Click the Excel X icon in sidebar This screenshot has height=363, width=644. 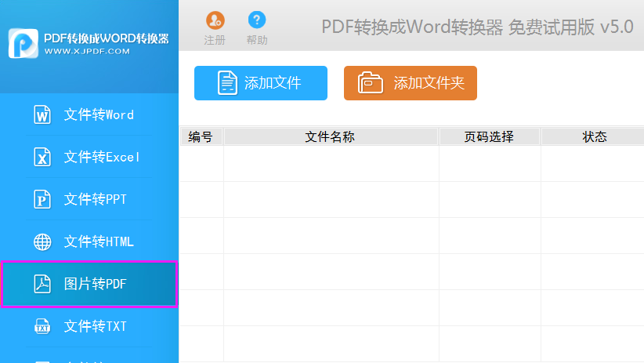pos(42,157)
